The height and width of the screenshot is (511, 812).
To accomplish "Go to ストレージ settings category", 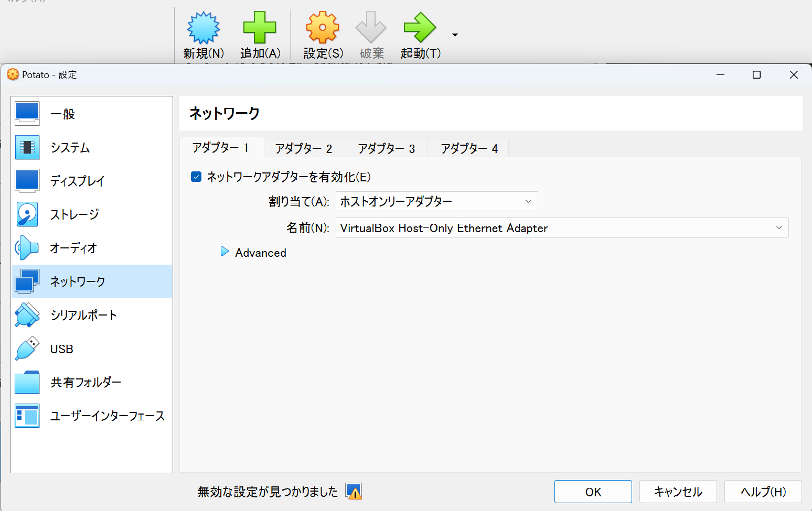I will [92, 214].
